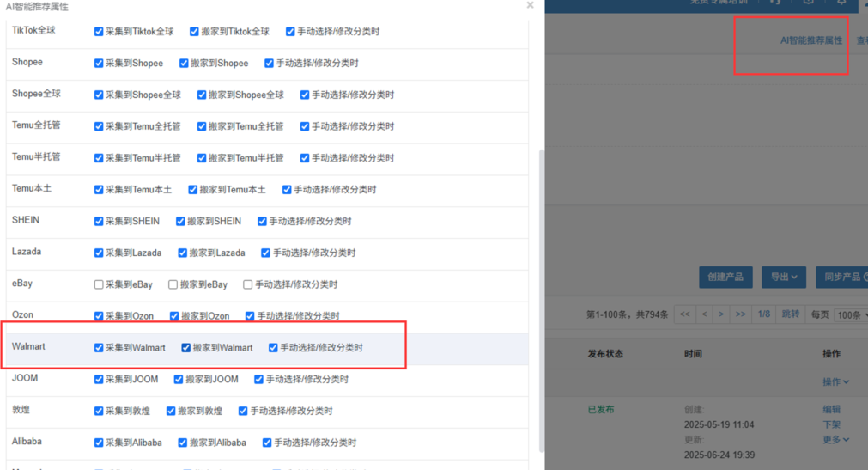Toggle 搬家到Ozon checkbox
Image resolution: width=868 pixels, height=470 pixels.
click(174, 316)
